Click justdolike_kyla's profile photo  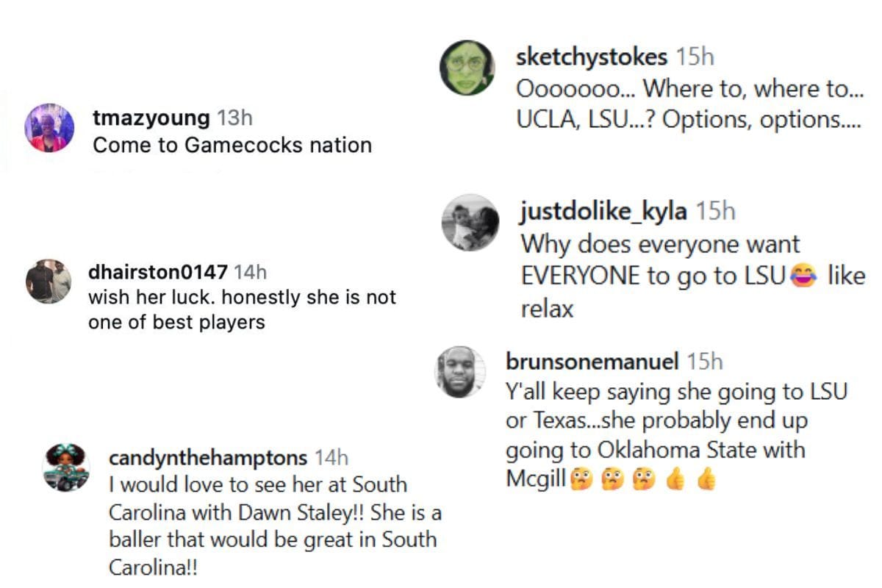[x=470, y=223]
